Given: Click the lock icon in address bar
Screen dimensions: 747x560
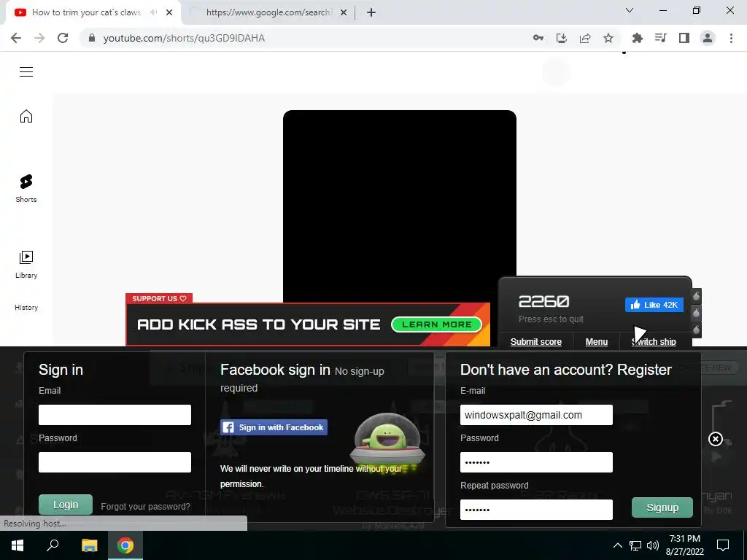Looking at the screenshot, I should point(92,38).
